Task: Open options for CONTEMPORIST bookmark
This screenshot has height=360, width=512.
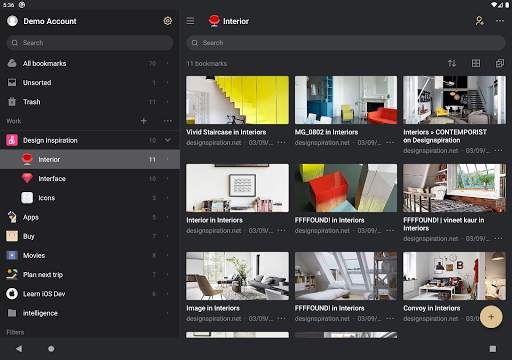Action: [x=498, y=151]
